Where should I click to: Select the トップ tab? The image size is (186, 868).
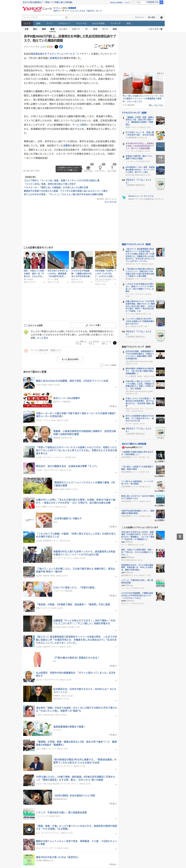[x=27, y=24]
